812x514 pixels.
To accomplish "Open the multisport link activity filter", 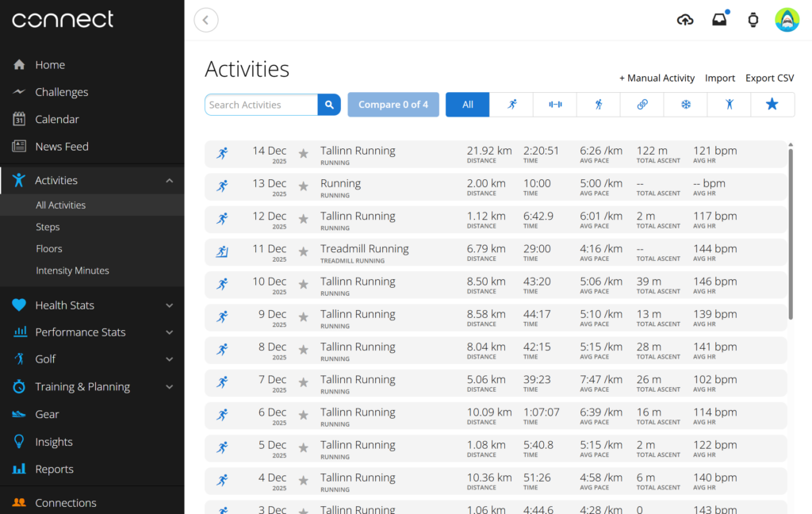I will click(x=642, y=104).
